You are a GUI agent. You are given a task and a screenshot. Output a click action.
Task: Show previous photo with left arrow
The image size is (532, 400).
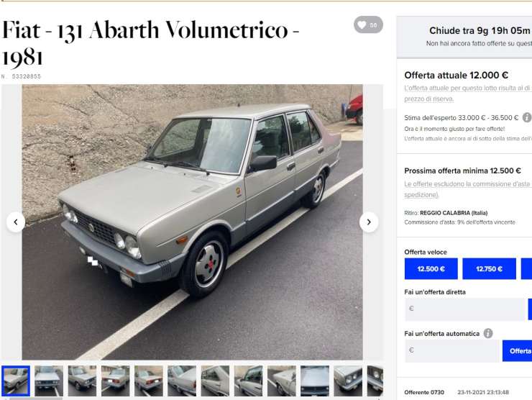pyautogui.click(x=16, y=222)
